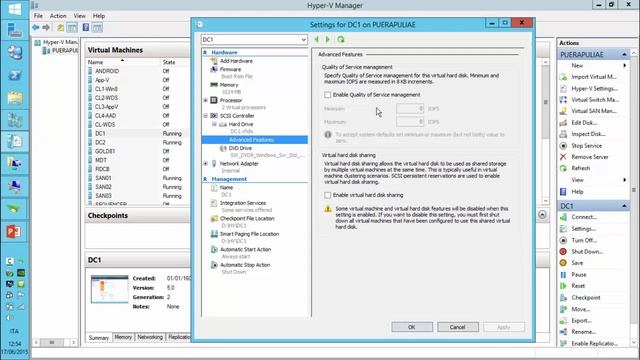Switch to the Memory tab for DC1

[x=123, y=337]
